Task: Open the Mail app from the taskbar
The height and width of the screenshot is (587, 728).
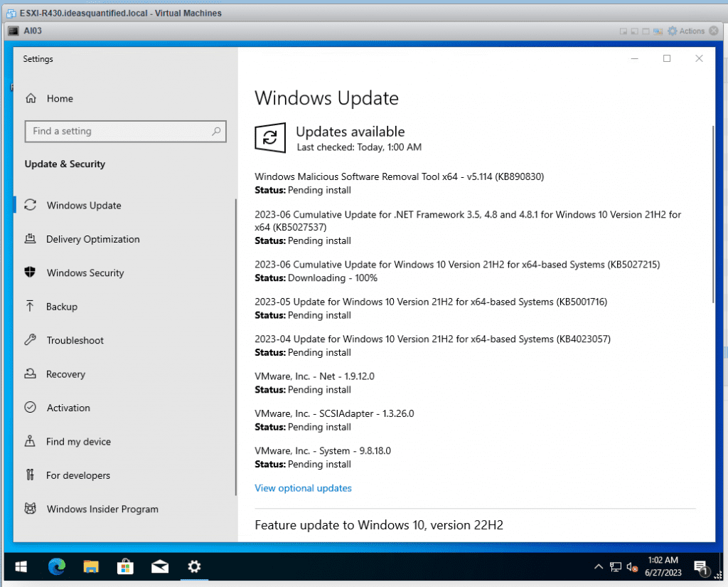Action: [160, 566]
